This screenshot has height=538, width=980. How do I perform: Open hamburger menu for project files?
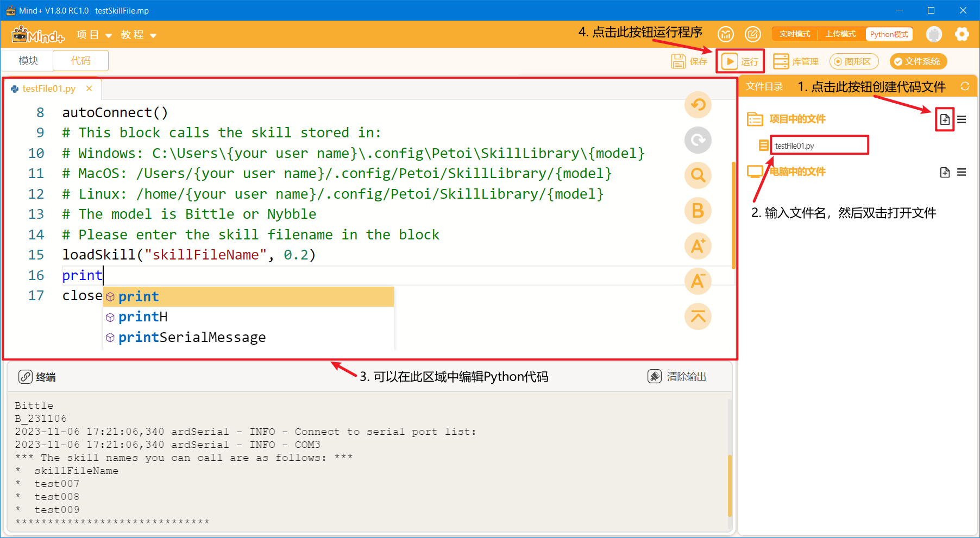(962, 119)
